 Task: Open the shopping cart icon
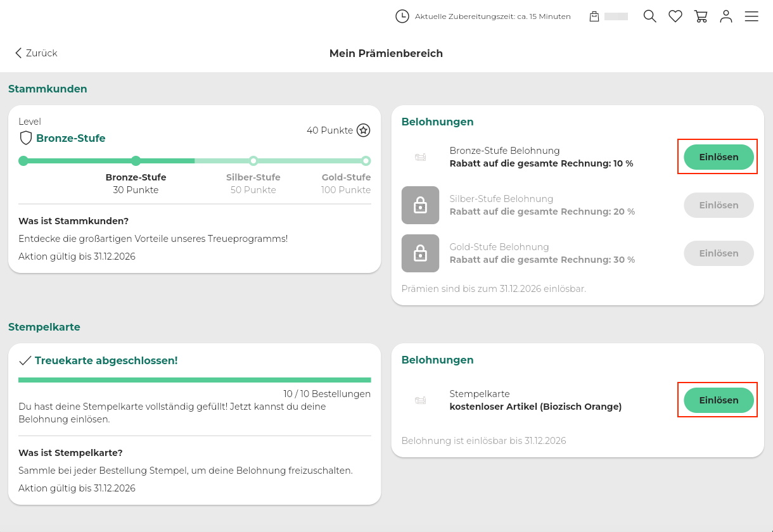coord(701,16)
